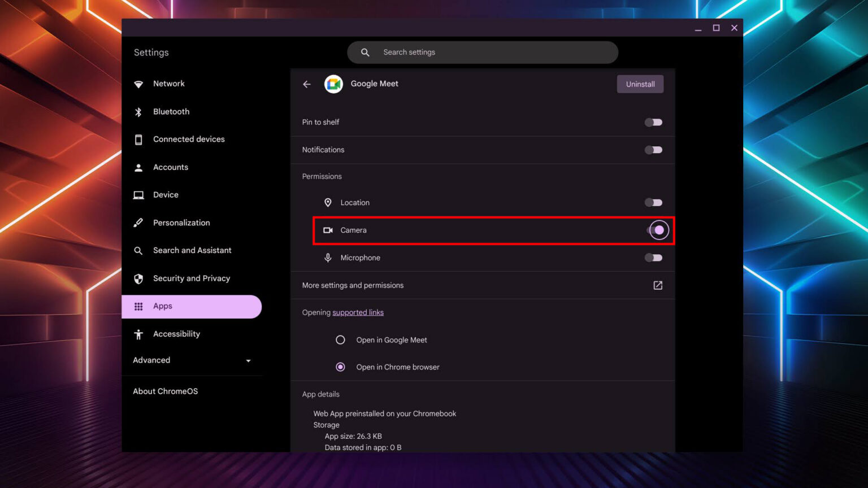The height and width of the screenshot is (488, 868).
Task: Click the Apps grid icon in sidebar
Action: pos(138,306)
